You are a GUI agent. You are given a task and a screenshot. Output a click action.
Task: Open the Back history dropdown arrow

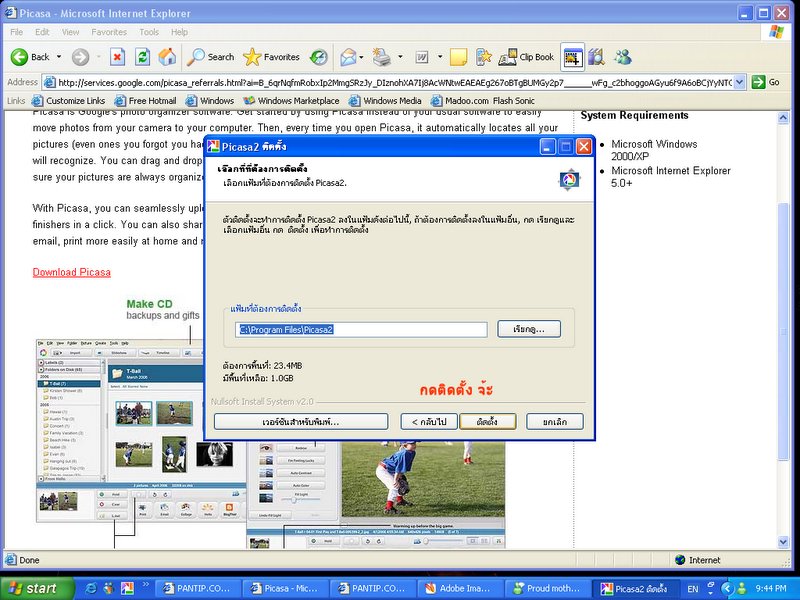(x=59, y=57)
